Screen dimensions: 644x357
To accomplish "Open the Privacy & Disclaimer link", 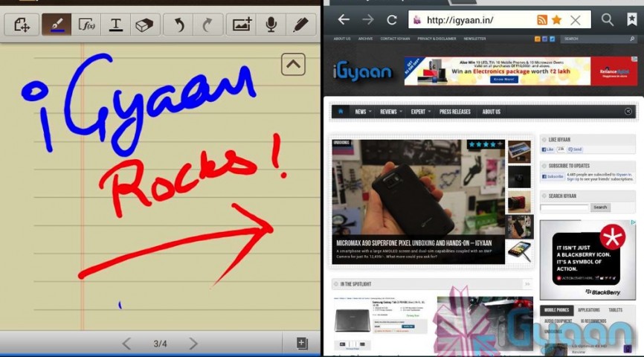I will point(437,39).
